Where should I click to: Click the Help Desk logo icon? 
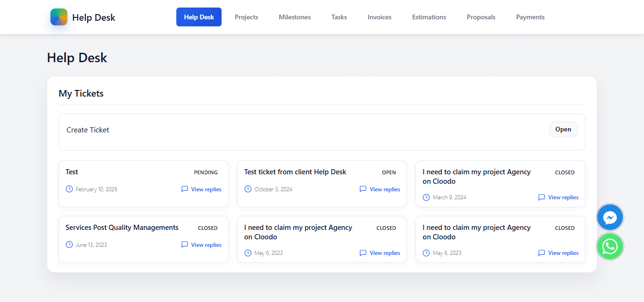click(x=59, y=17)
